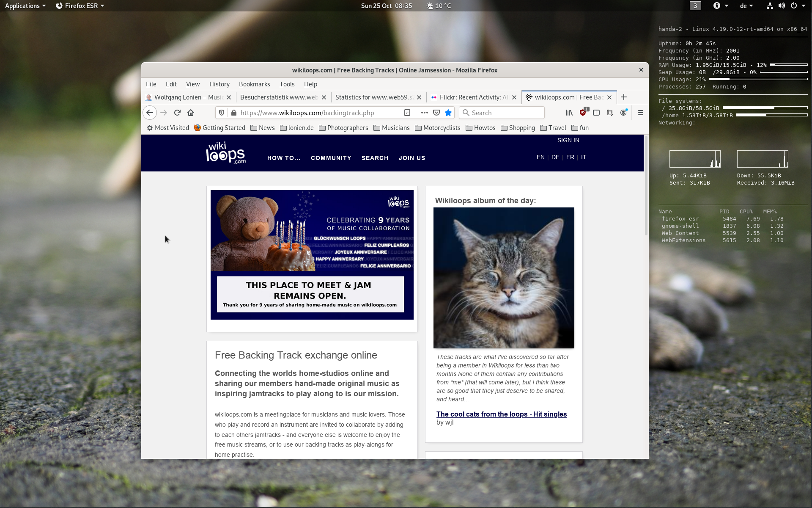This screenshot has height=508, width=812.
Task: Toggle the bookmark star for this page
Action: [448, 113]
